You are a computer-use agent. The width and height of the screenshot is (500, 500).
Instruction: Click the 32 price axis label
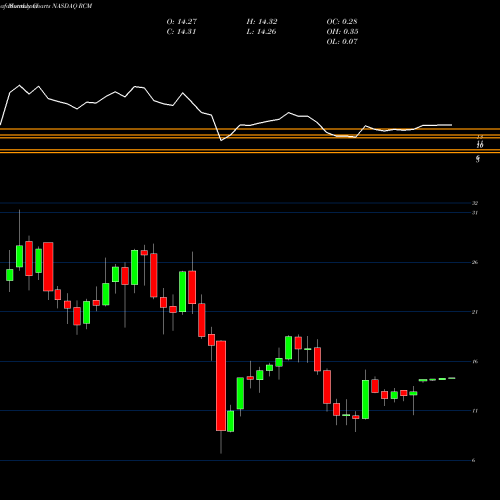coord(475,203)
